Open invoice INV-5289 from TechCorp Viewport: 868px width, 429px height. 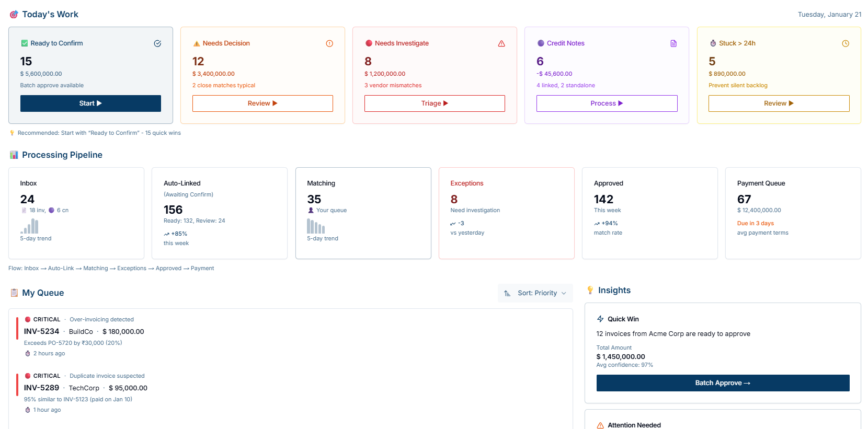point(42,388)
